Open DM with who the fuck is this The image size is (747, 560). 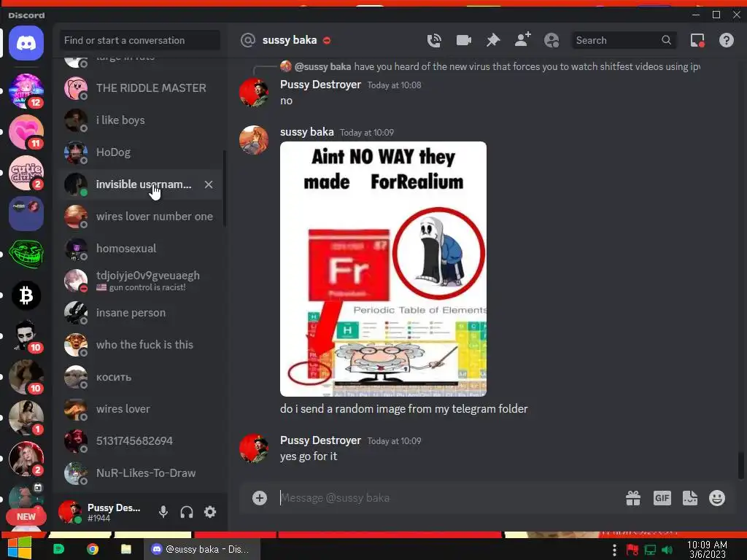[141, 345]
